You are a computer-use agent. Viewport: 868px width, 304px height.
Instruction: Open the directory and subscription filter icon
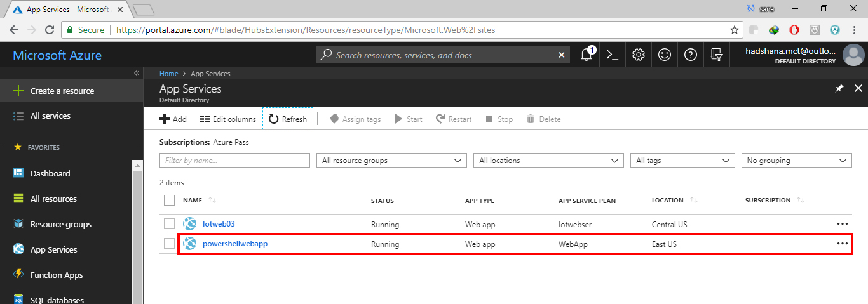pyautogui.click(x=717, y=55)
